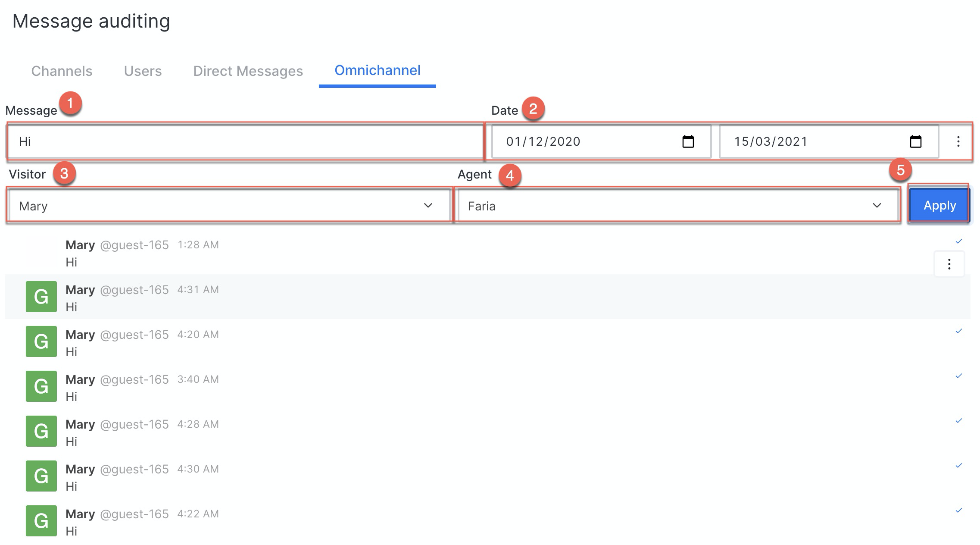Click the Apply button

tap(939, 205)
